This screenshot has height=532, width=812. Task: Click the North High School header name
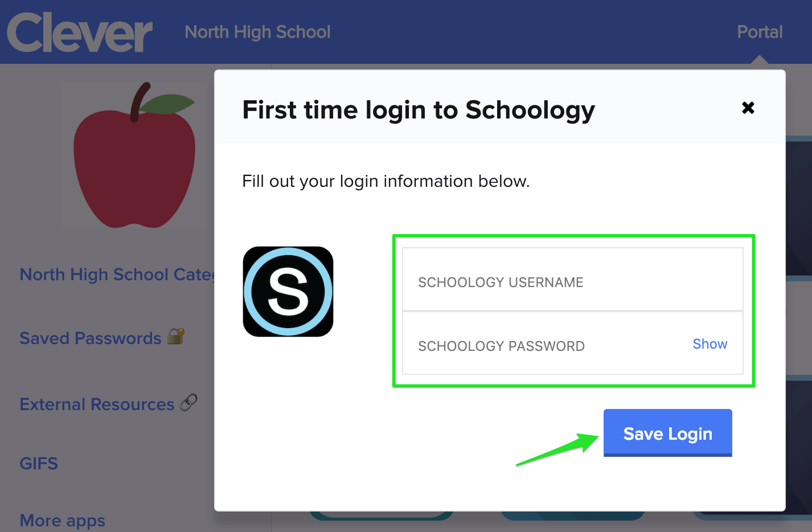point(257,32)
